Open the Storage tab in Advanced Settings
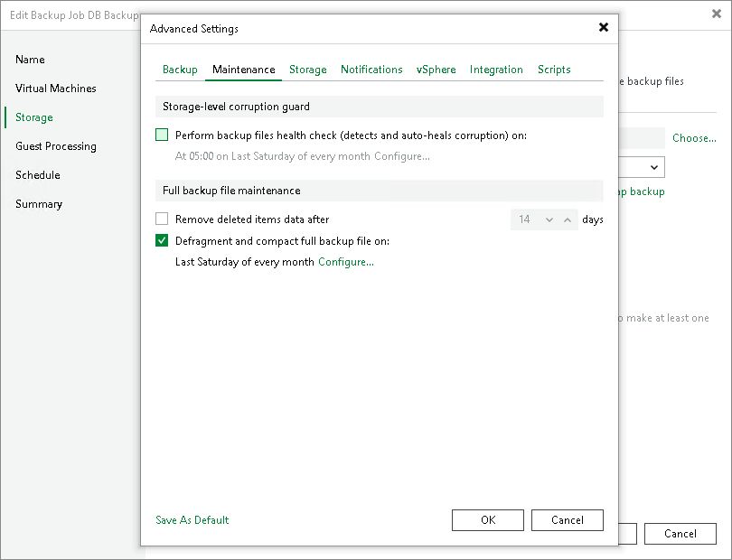Viewport: 732px width, 560px height. click(307, 70)
